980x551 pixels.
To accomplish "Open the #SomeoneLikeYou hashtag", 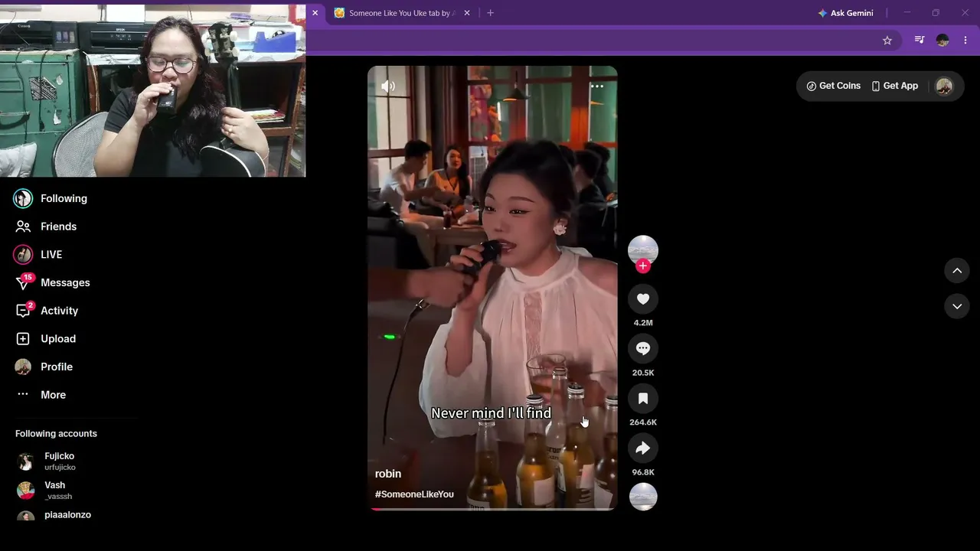I will (x=414, y=494).
